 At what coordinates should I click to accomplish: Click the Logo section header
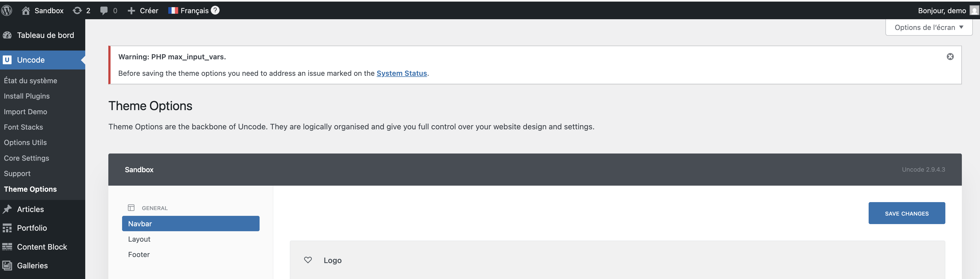click(617, 260)
